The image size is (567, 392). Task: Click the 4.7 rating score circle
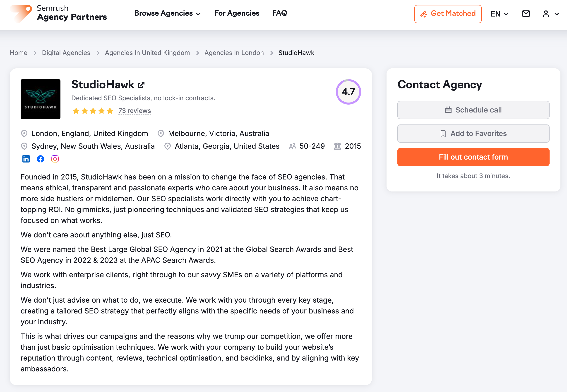click(x=348, y=92)
